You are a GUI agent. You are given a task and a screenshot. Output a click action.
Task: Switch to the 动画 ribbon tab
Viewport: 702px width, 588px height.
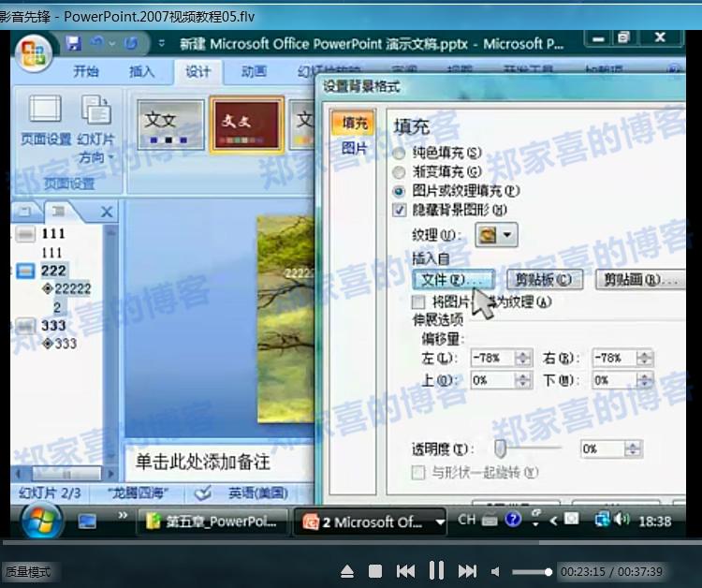[x=254, y=72]
